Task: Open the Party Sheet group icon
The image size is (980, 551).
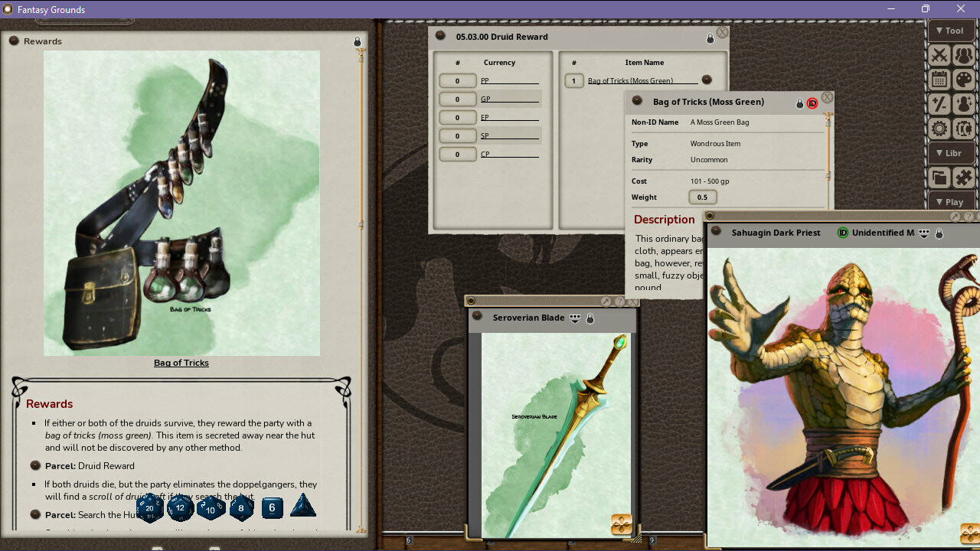Action: tap(963, 55)
